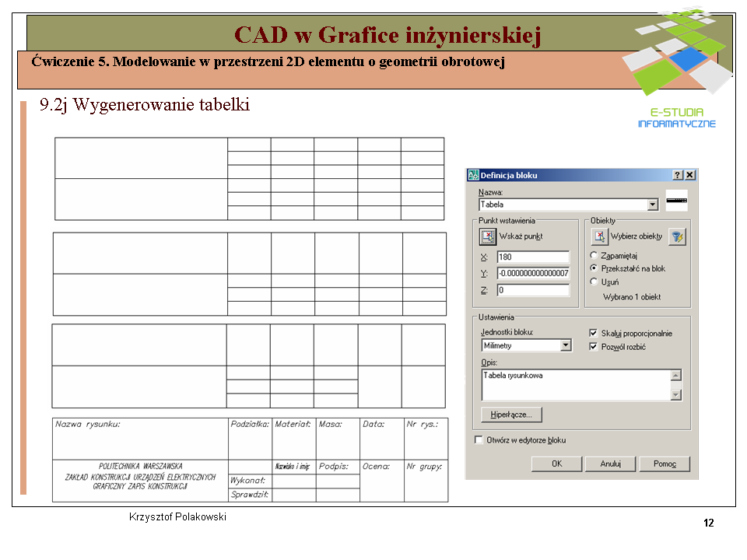
Task: Click the X coordinate input field
Action: point(533,257)
